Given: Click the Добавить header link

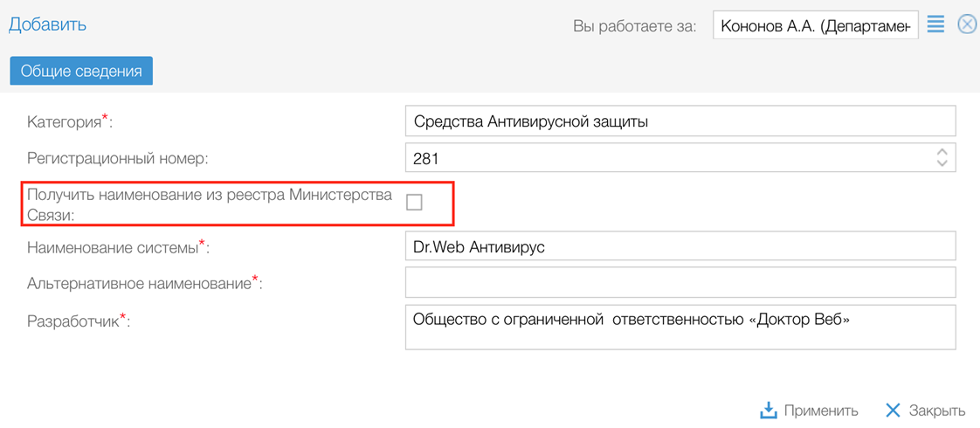Looking at the screenshot, I should pos(47,24).
